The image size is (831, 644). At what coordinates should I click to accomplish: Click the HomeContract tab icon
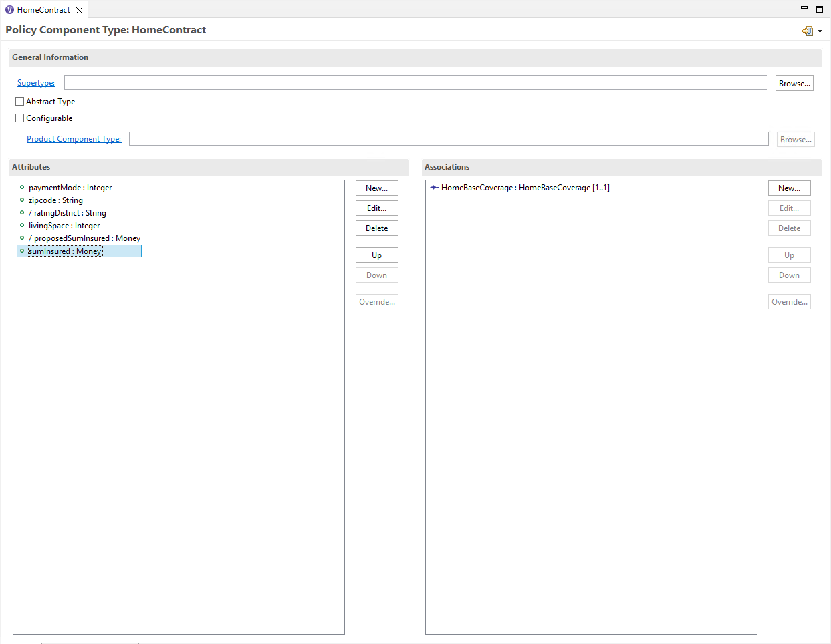pos(9,10)
